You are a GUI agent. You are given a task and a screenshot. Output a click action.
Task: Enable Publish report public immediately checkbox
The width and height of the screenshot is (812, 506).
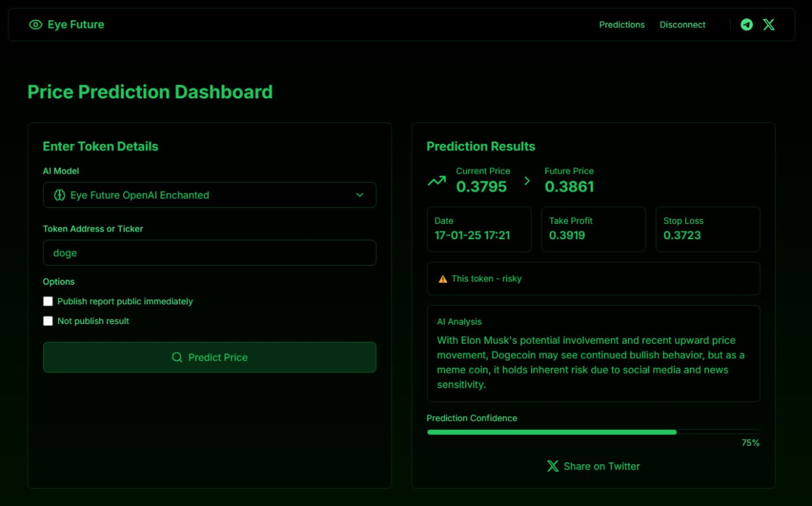coord(48,301)
